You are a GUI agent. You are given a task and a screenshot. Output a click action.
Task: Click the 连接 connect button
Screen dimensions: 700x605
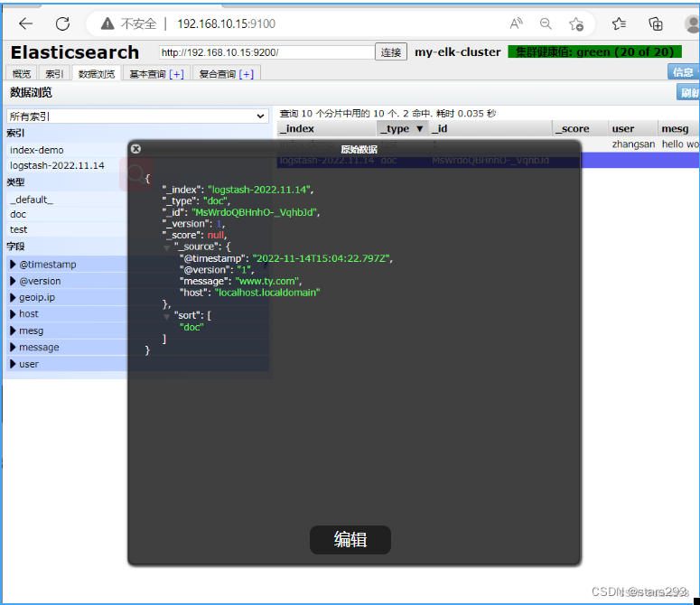(x=391, y=52)
